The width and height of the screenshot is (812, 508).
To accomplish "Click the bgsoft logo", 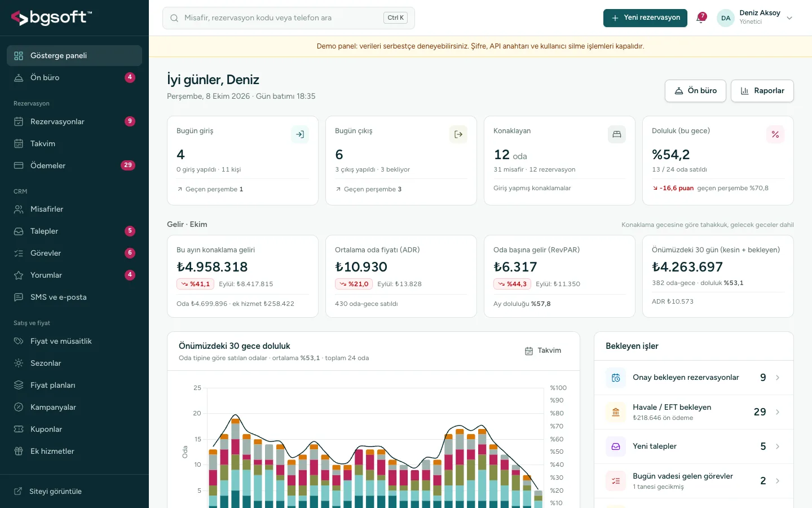I will 51,17.
